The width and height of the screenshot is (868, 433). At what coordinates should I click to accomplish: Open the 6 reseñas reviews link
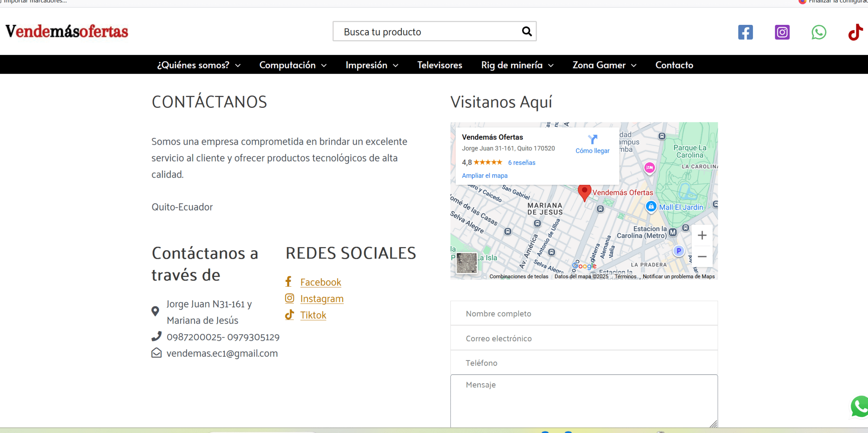(521, 162)
